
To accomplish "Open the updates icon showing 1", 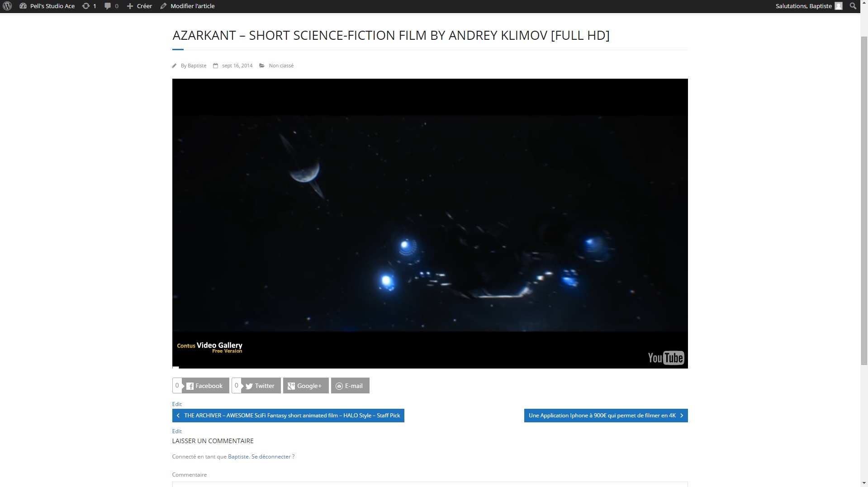I will pos(85,6).
